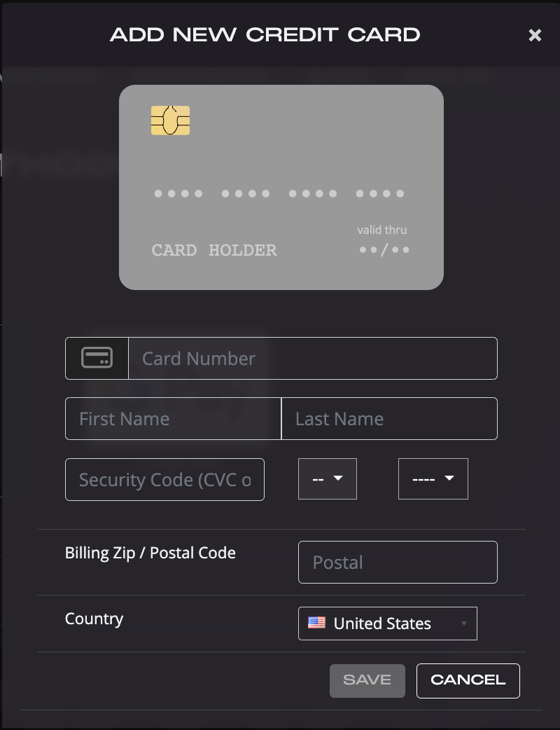Click the Postal code input box

pyautogui.click(x=397, y=562)
